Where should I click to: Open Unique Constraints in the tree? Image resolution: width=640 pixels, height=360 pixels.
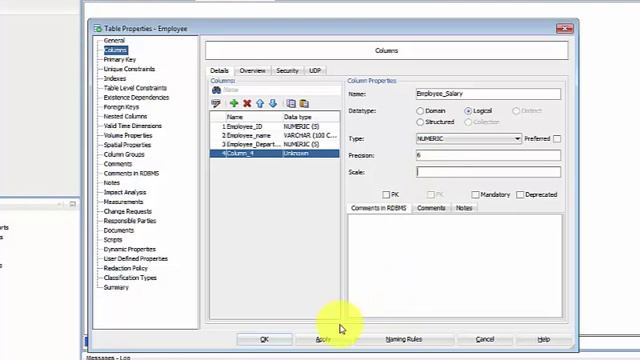pos(129,69)
